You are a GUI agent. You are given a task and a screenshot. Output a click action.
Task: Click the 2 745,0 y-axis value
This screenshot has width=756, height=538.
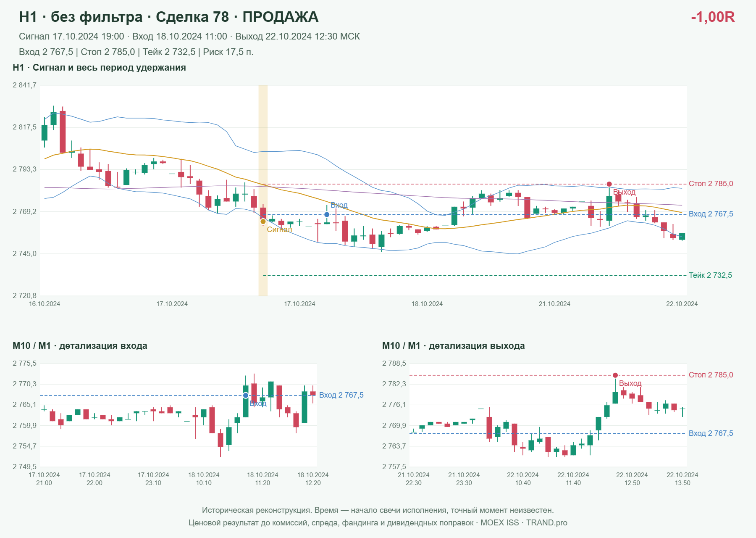pyautogui.click(x=24, y=254)
